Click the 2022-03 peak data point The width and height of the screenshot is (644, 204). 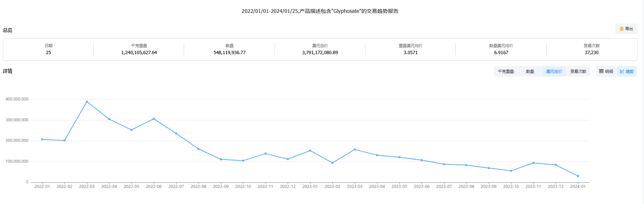(x=87, y=102)
